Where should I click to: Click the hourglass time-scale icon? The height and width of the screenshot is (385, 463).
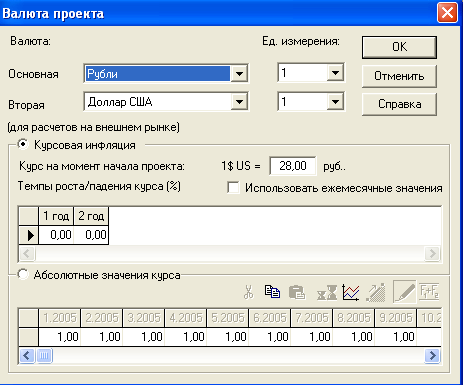click(327, 292)
